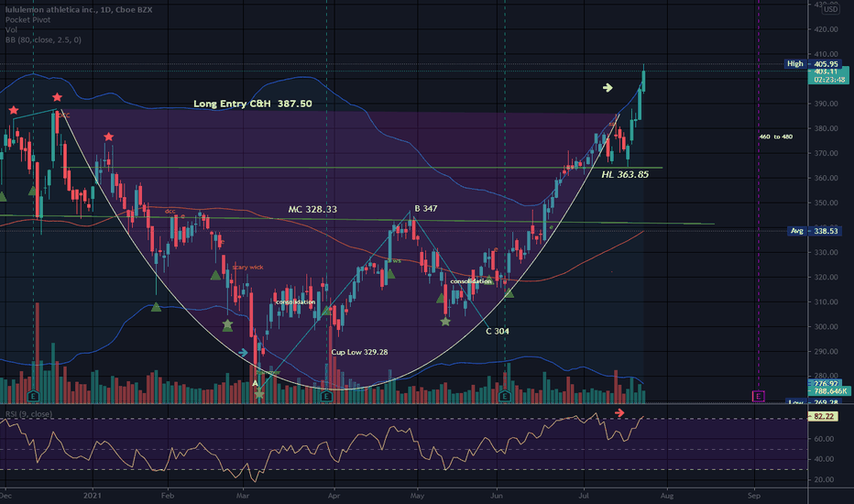Click the 788.646K volume label
Viewport: 854px width, 504px height.
(830, 391)
